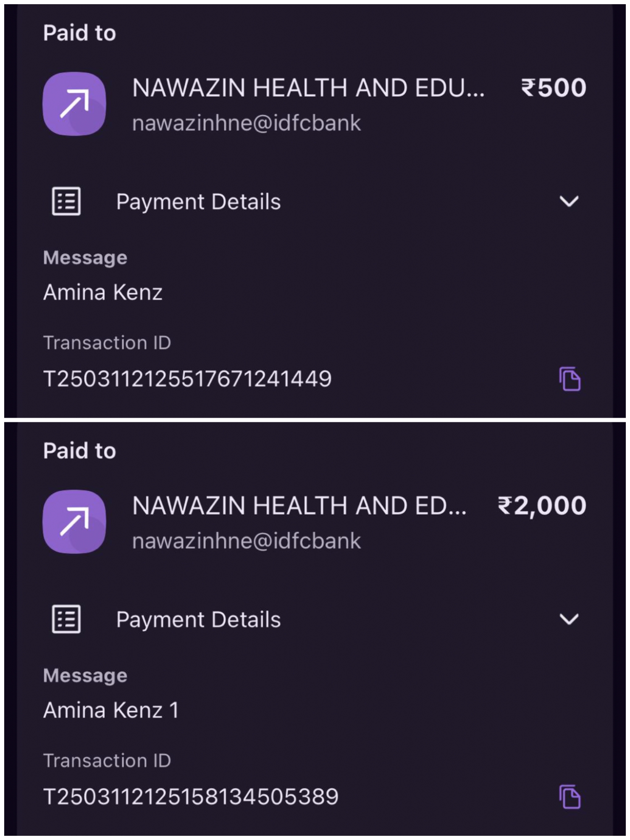Copy transaction ID ending in 1241449
630x840 pixels.
pyautogui.click(x=570, y=379)
